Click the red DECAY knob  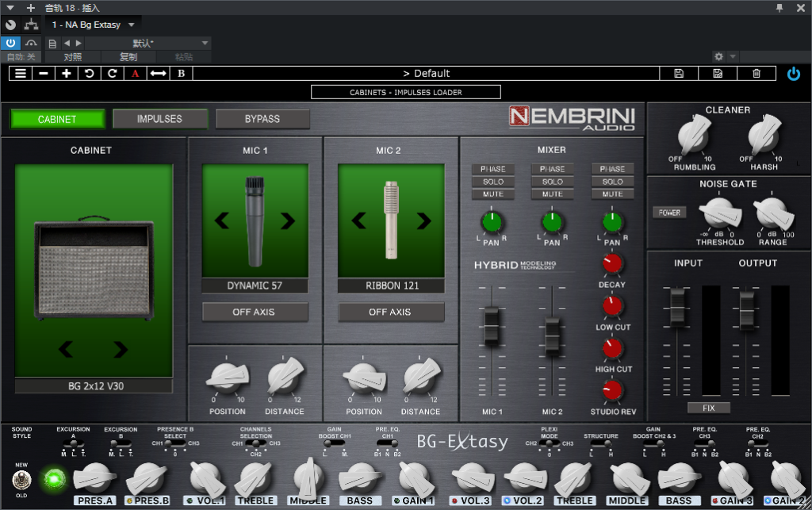click(x=612, y=263)
